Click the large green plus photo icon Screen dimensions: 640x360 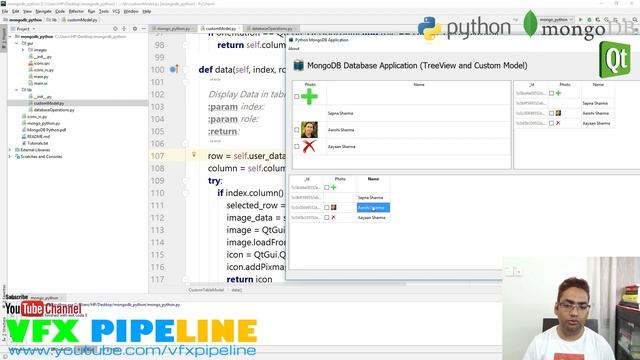click(309, 96)
